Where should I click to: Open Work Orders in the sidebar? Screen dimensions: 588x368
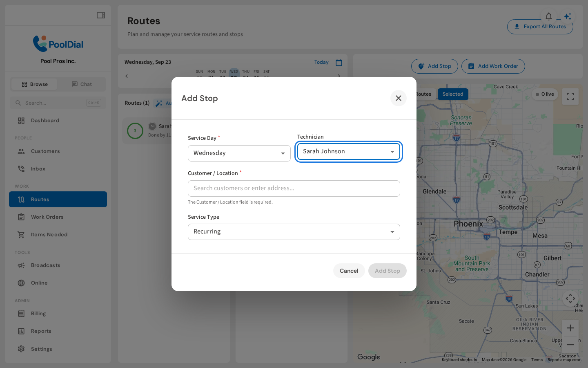pos(58,217)
